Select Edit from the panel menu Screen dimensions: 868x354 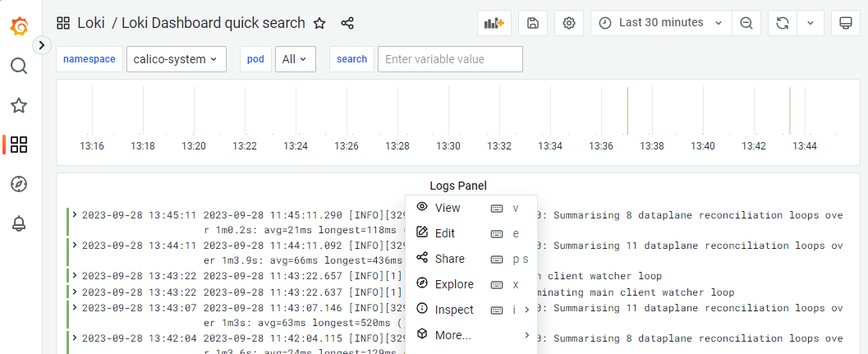click(445, 233)
